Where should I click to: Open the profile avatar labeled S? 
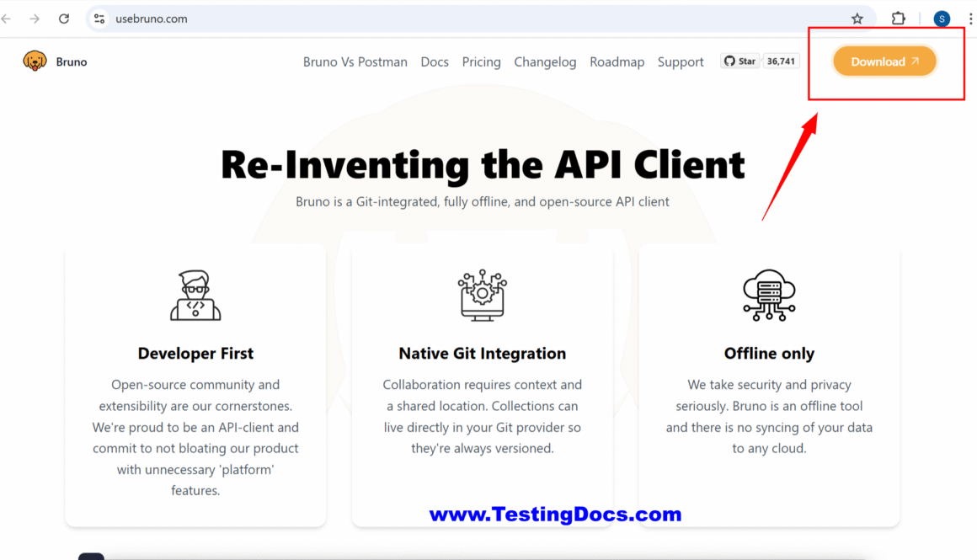(942, 19)
